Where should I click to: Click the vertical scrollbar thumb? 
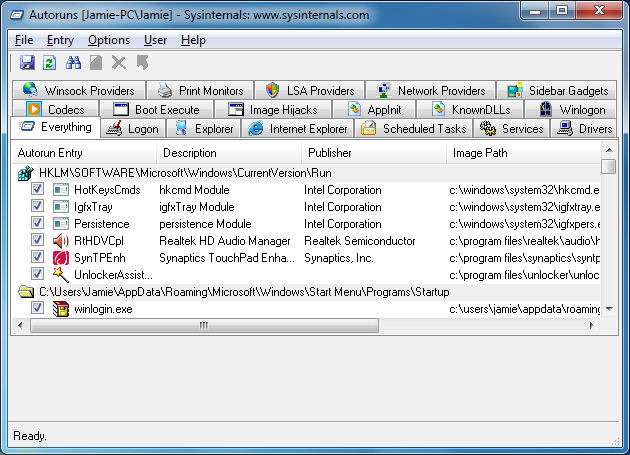pyautogui.click(x=609, y=166)
